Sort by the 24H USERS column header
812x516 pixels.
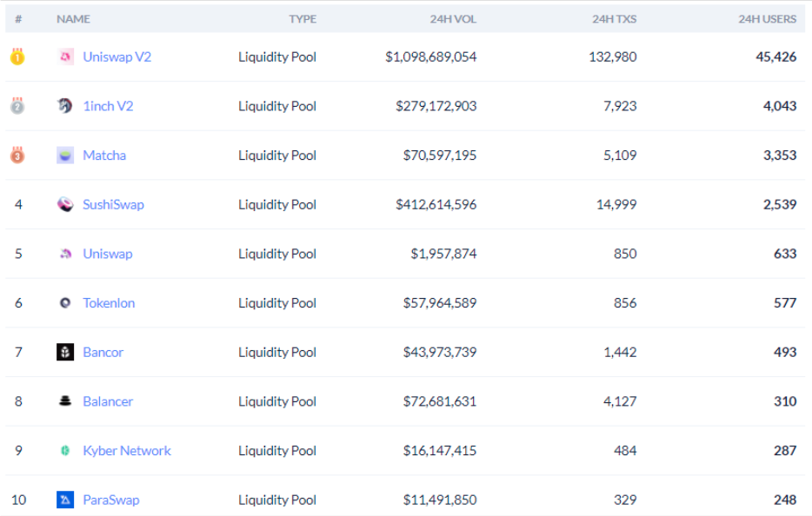coord(767,19)
